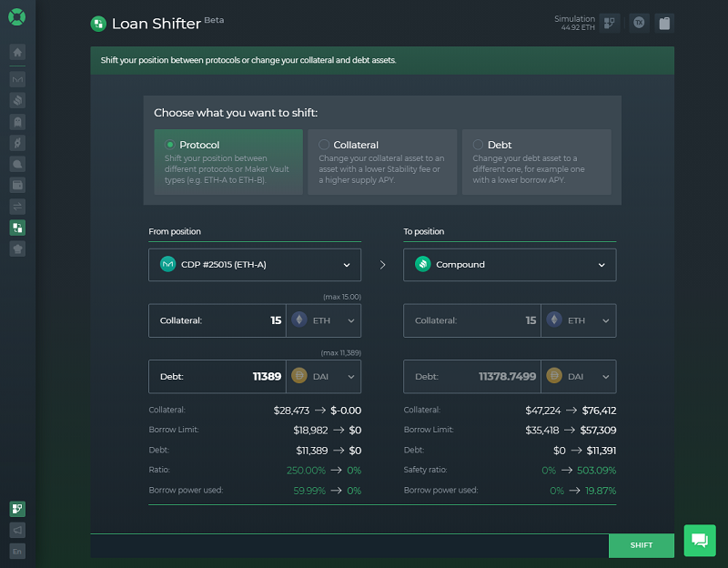Viewport: 728px width, 568px height.
Task: Click the From position Debt $11,389 value
Action: click(311, 451)
